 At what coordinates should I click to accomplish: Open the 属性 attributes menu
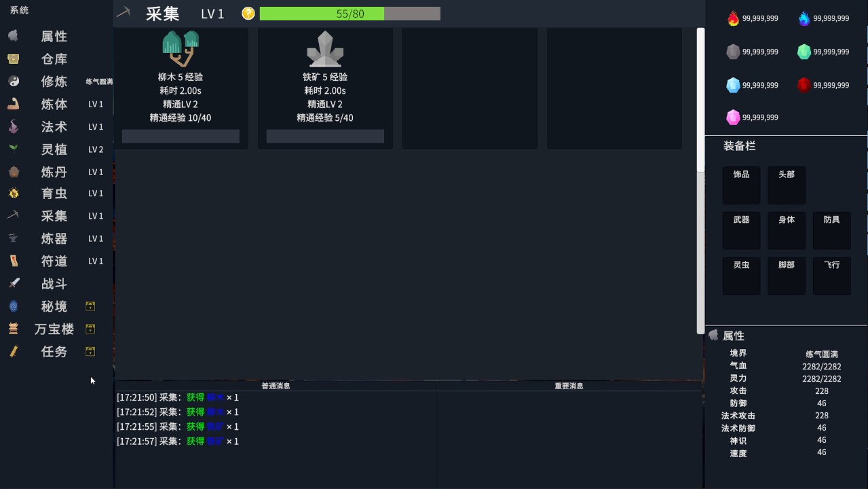[x=54, y=37]
